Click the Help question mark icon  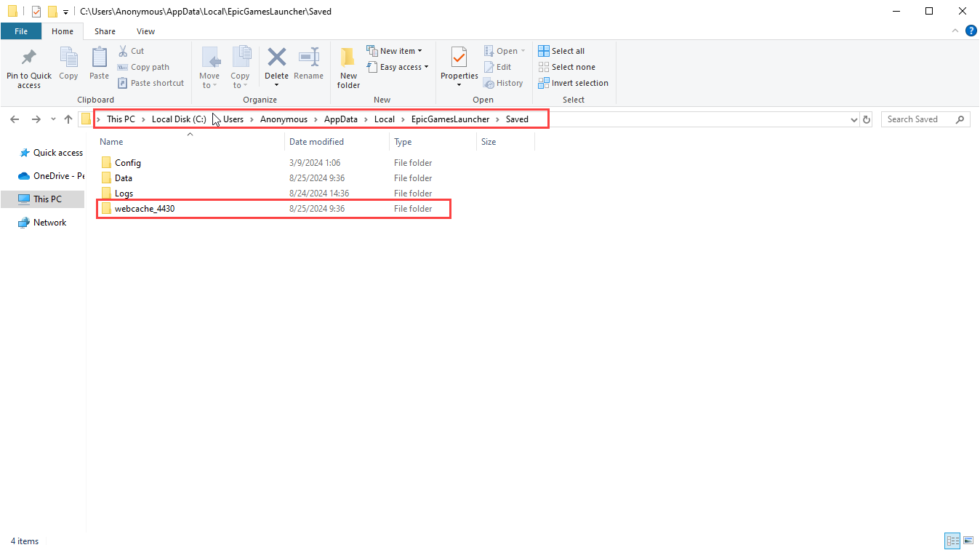coord(971,31)
